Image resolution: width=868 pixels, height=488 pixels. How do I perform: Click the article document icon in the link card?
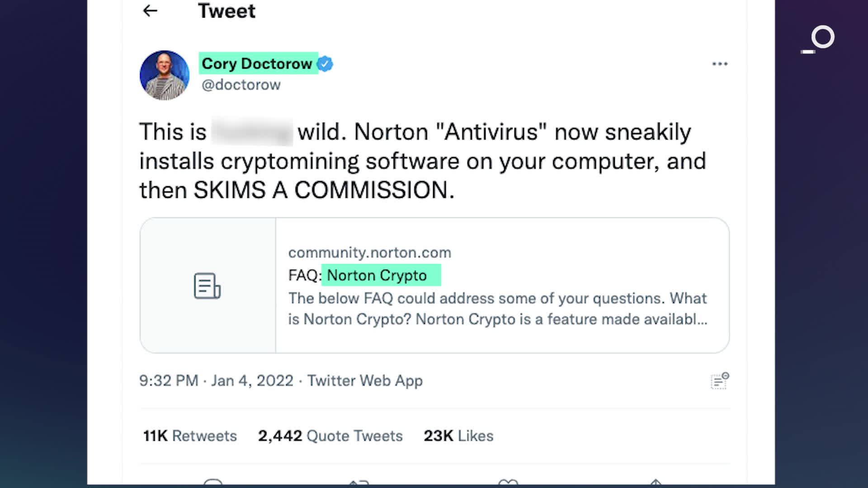[206, 285]
